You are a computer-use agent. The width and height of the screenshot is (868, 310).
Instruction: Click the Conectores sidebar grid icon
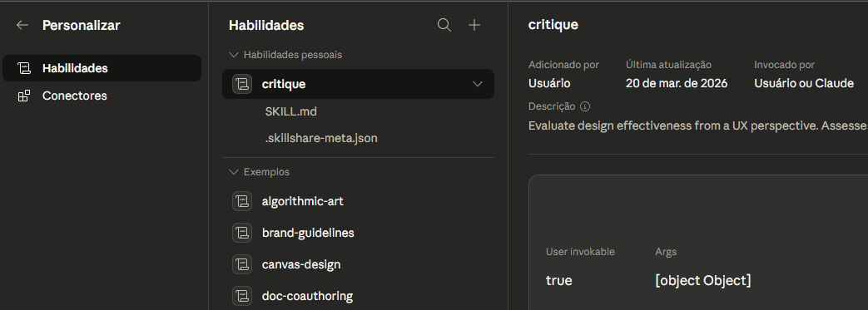click(24, 96)
